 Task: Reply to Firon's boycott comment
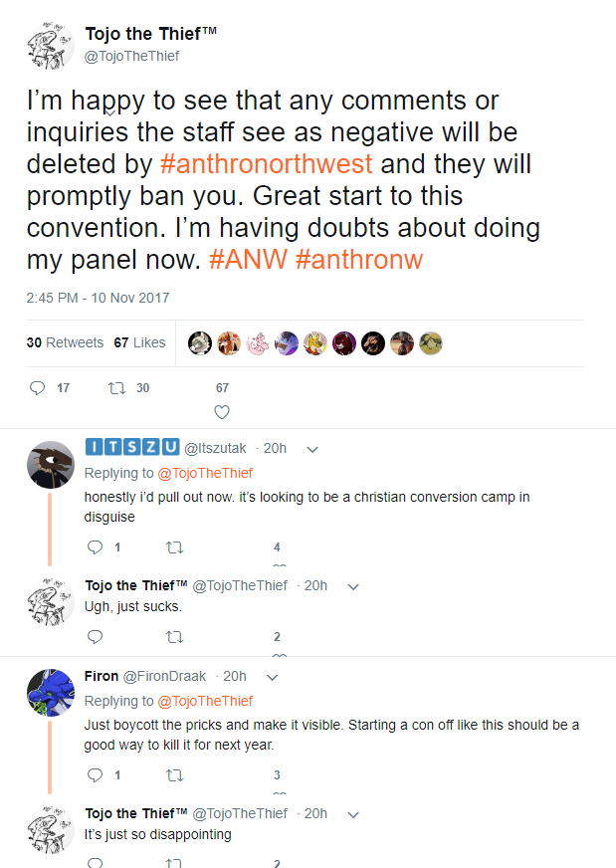click(96, 774)
